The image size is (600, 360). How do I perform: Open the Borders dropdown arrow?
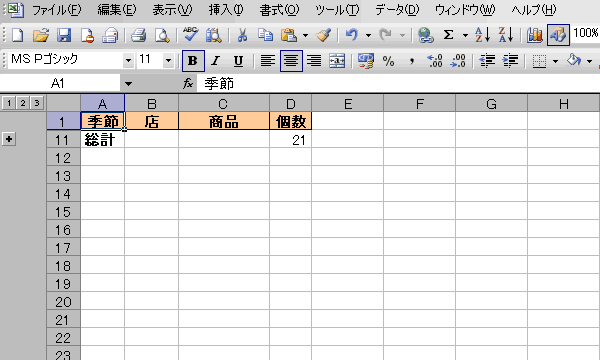[555, 61]
